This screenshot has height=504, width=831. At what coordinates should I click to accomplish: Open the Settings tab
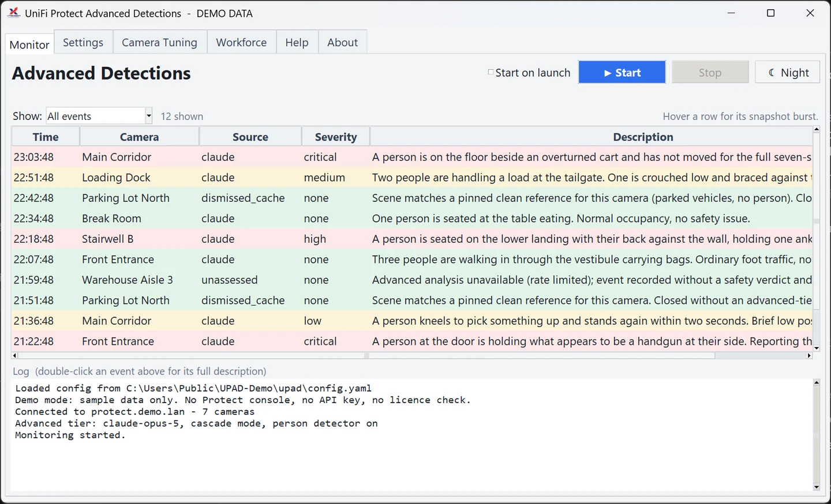click(x=83, y=42)
